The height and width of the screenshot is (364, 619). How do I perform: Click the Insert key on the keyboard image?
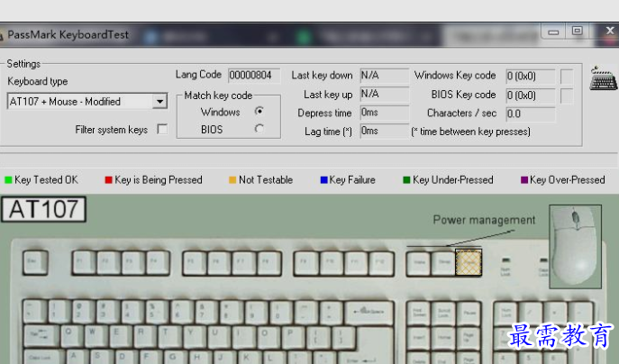(x=419, y=338)
